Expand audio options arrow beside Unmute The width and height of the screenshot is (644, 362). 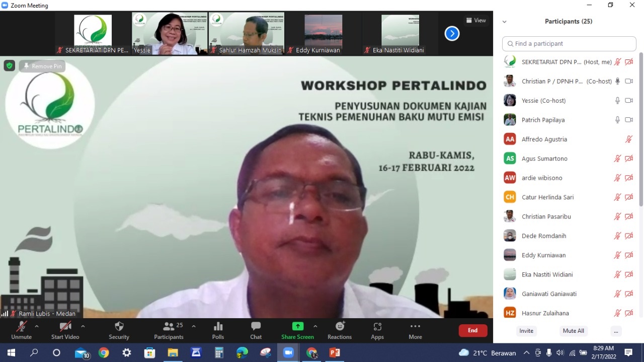pos(37,326)
